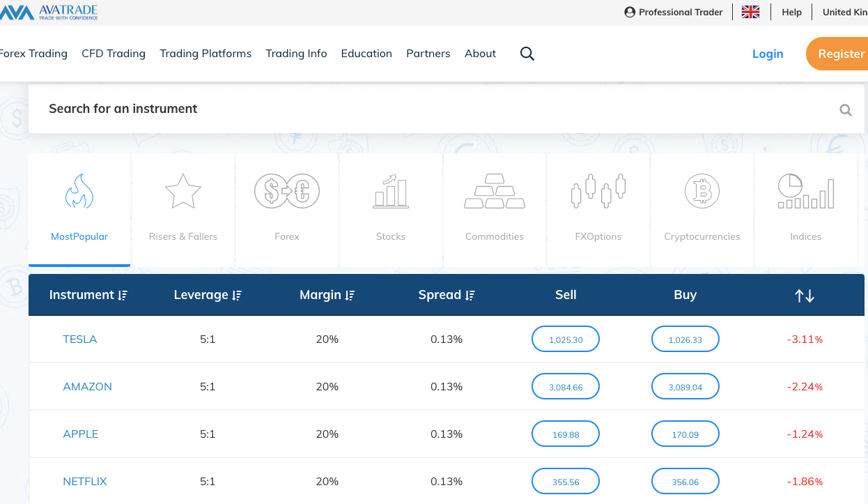Click TESLA sell price 1,025.30

[566, 339]
